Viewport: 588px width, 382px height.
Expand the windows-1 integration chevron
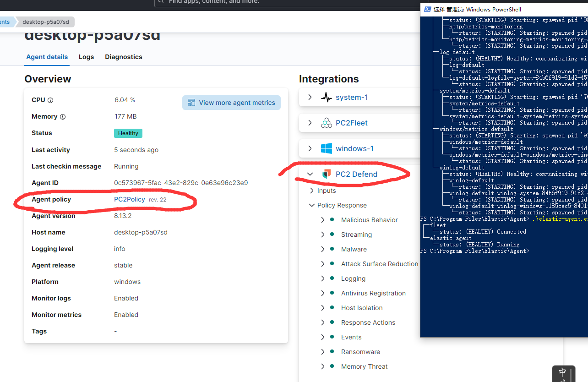pos(310,148)
